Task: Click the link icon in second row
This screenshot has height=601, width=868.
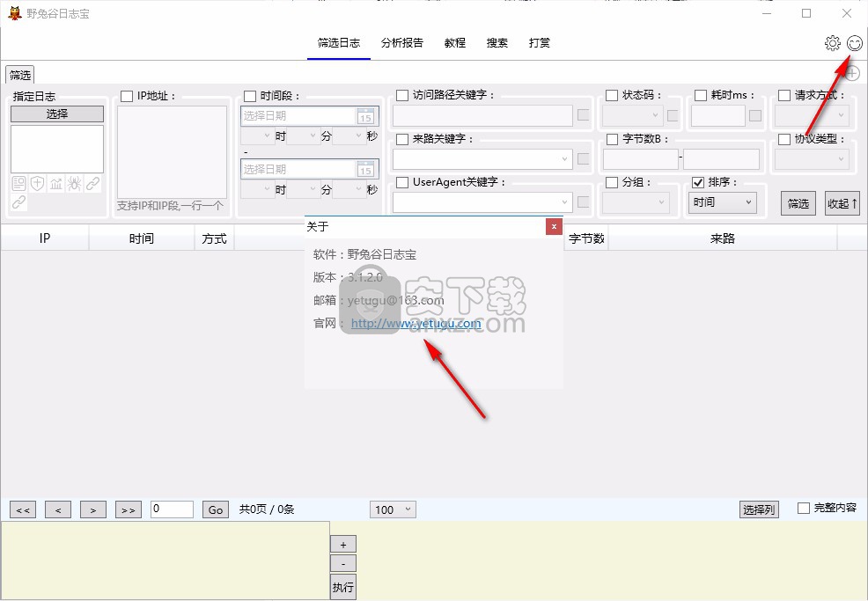Action: tap(18, 202)
